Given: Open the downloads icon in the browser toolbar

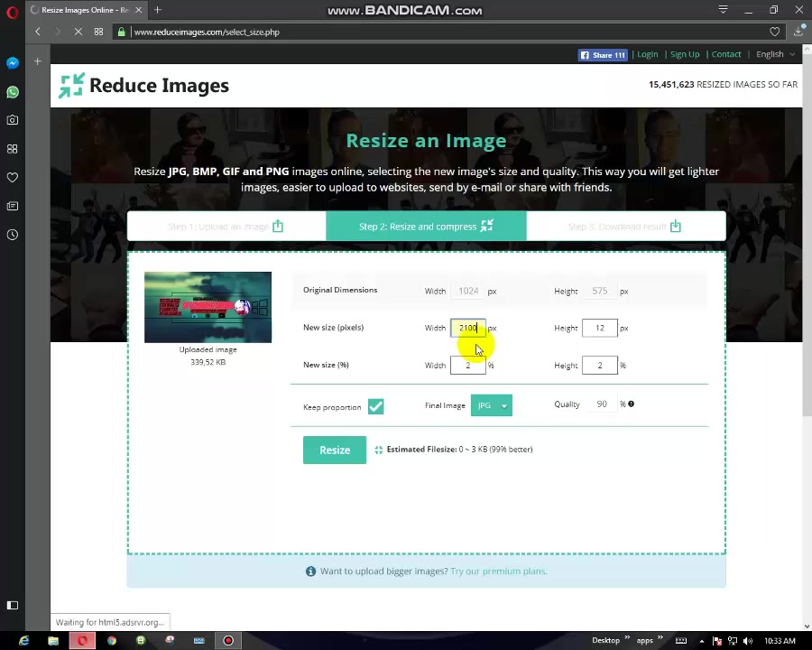Looking at the screenshot, I should pyautogui.click(x=798, y=32).
